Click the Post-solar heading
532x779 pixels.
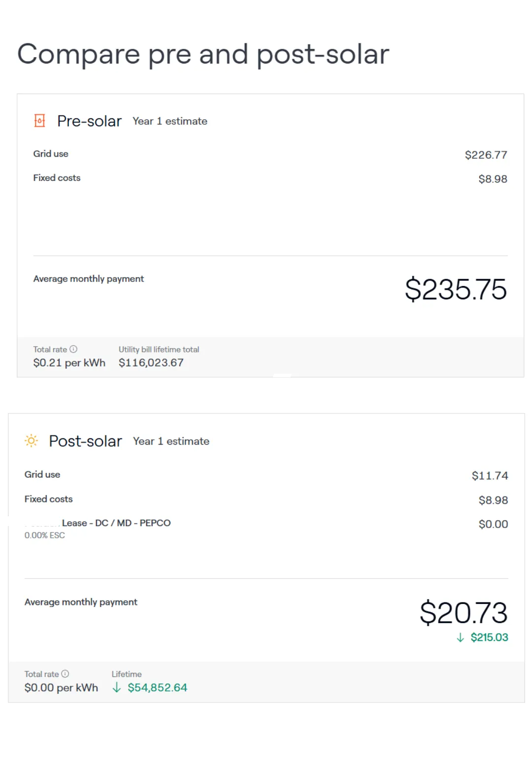pos(85,441)
